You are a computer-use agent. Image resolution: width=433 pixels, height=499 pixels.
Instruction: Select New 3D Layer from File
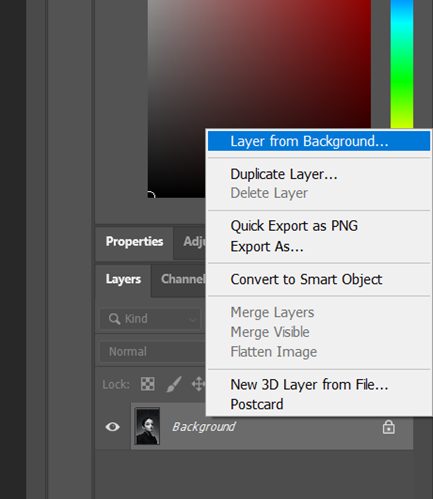pyautogui.click(x=319, y=385)
